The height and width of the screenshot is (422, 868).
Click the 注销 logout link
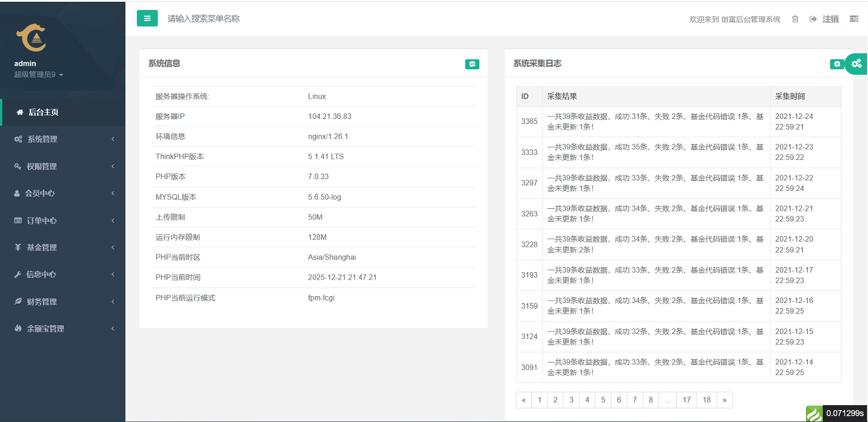point(825,19)
